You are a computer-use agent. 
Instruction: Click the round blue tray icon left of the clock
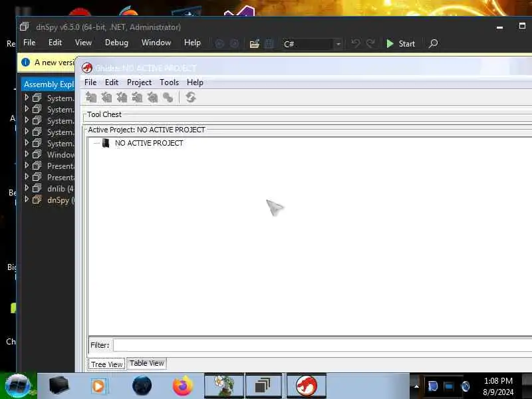tap(465, 386)
